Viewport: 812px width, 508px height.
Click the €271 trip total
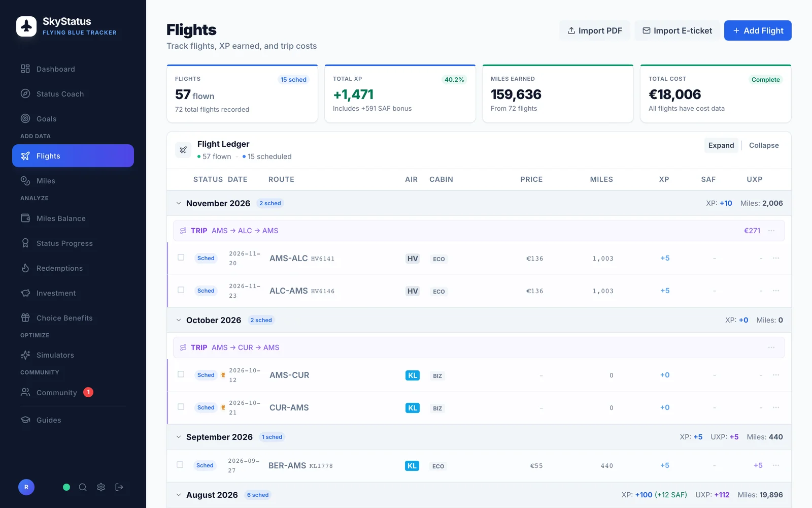click(x=752, y=231)
